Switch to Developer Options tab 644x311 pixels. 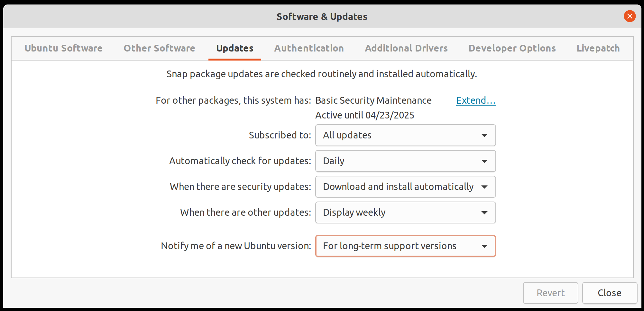click(x=512, y=48)
